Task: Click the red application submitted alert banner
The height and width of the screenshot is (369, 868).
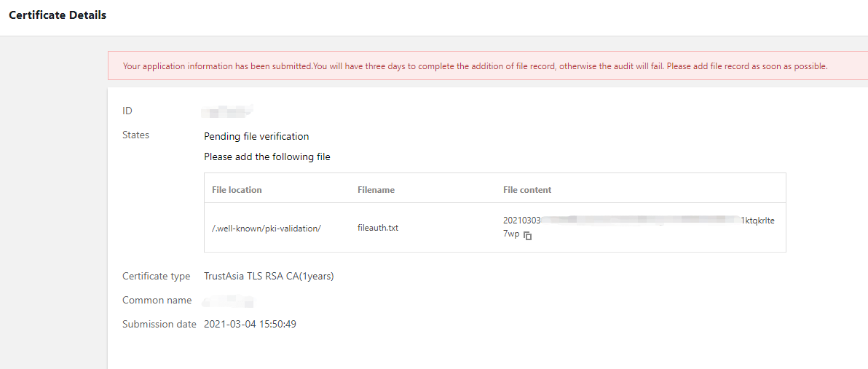Action: pyautogui.click(x=475, y=66)
